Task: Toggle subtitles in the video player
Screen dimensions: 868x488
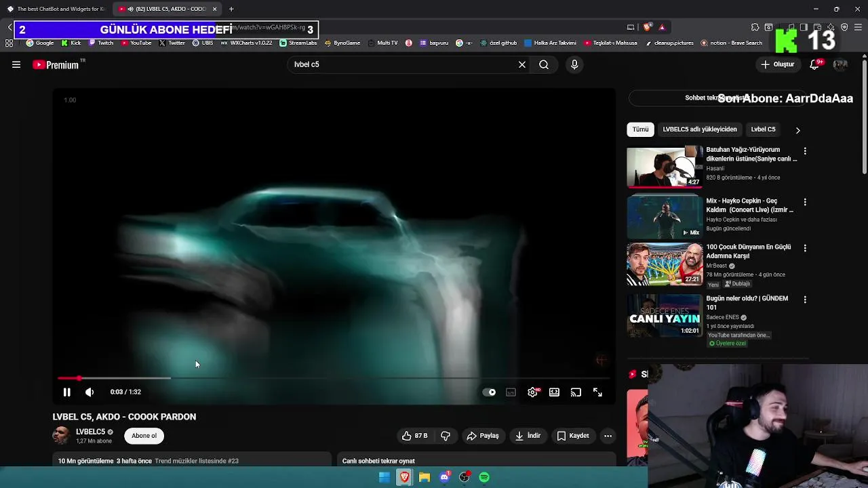Action: point(511,392)
